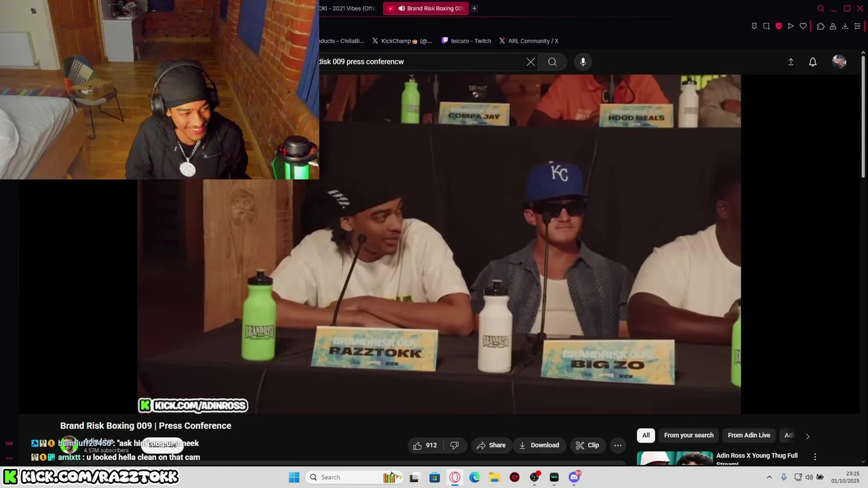Toggle the red ad-blocker shield icon
The image size is (868, 488).
point(778,26)
